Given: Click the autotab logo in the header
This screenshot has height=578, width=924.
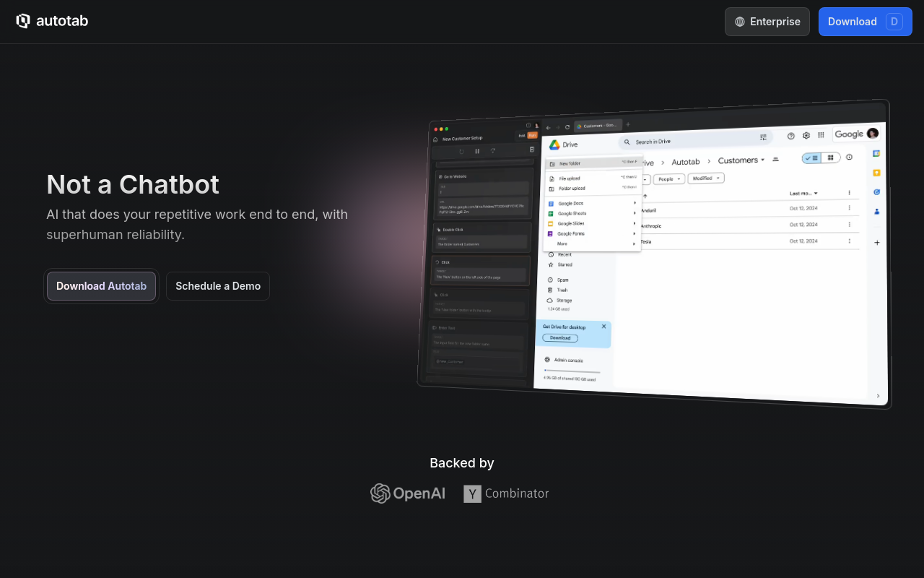Looking at the screenshot, I should (x=52, y=21).
